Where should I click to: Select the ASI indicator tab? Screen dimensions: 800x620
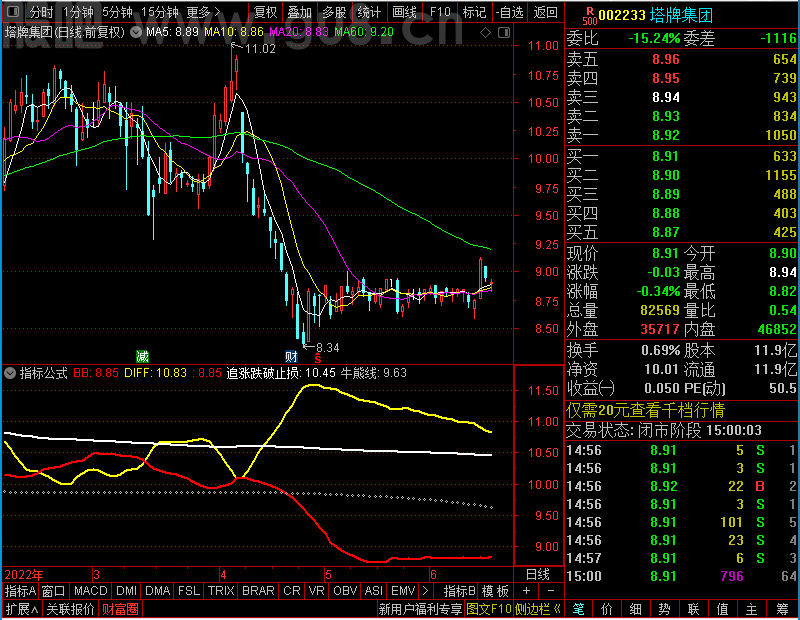pyautogui.click(x=373, y=591)
